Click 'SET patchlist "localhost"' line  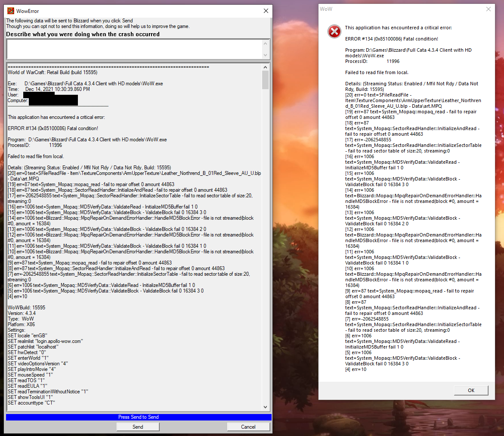[x=33, y=347]
